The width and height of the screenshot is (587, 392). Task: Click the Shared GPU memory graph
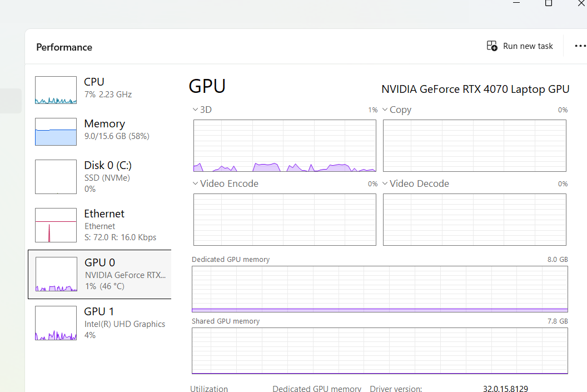coord(380,351)
